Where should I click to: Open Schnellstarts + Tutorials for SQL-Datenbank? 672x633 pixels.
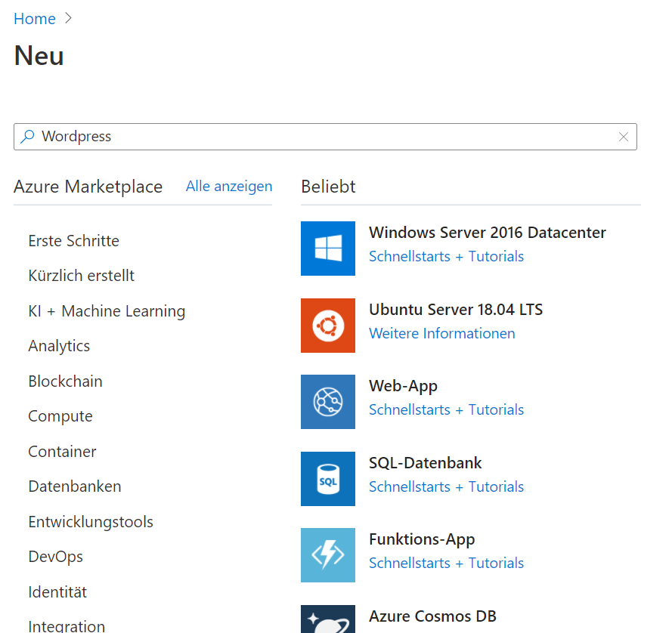(446, 486)
